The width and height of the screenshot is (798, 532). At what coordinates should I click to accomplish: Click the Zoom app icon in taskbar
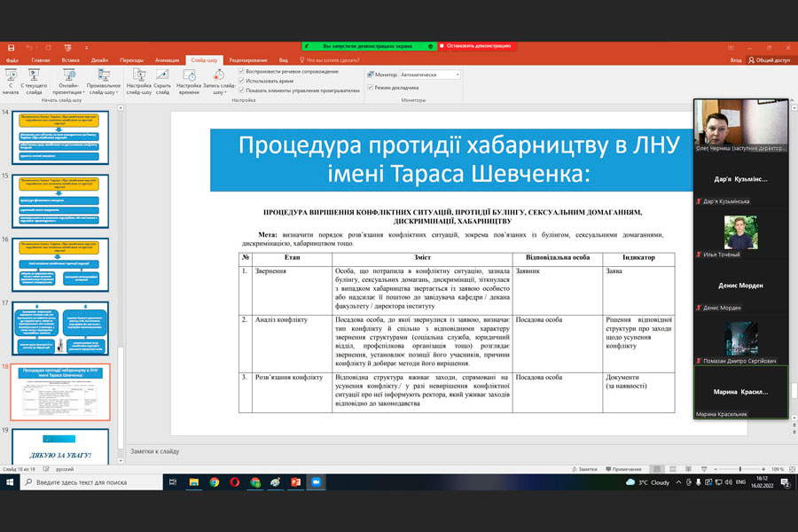tap(315, 482)
